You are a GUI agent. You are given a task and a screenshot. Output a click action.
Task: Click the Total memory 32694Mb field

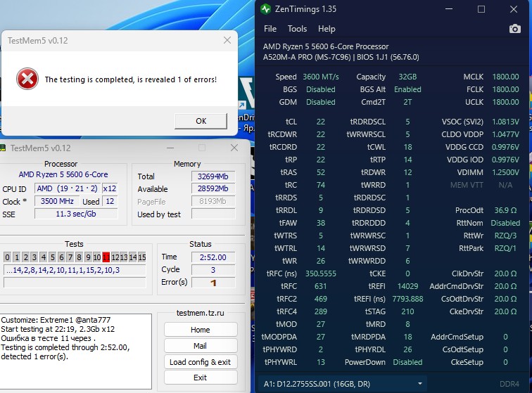tap(213, 176)
